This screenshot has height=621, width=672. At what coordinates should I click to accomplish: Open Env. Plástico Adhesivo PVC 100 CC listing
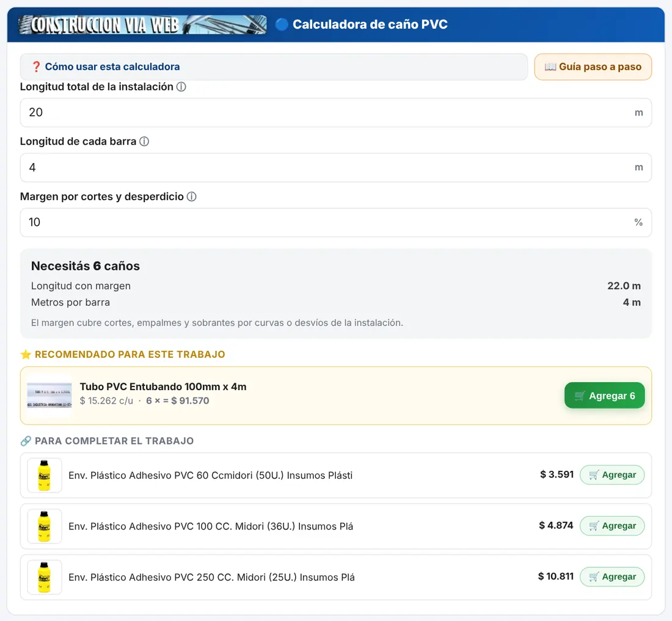coord(211,526)
